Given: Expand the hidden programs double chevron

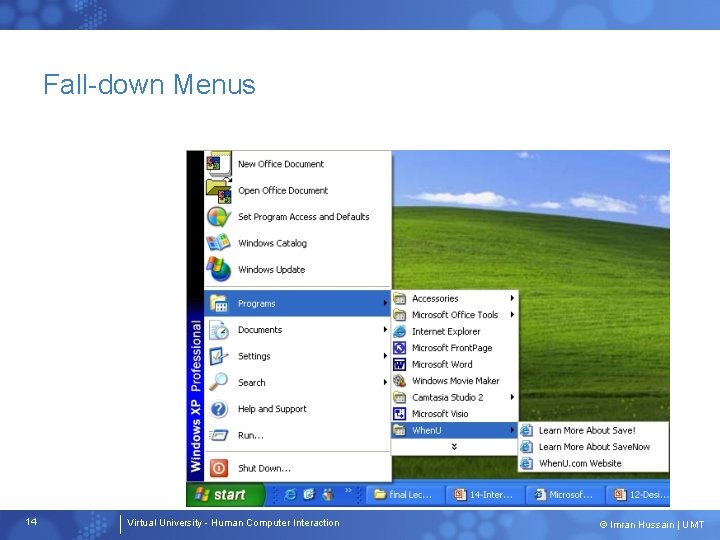Looking at the screenshot, I should [x=454, y=446].
